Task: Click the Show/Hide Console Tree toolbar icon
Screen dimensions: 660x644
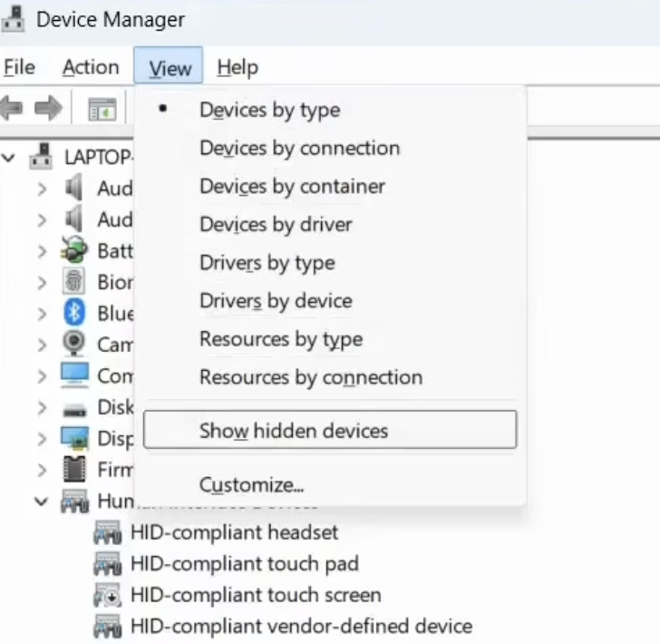Action: point(102,109)
